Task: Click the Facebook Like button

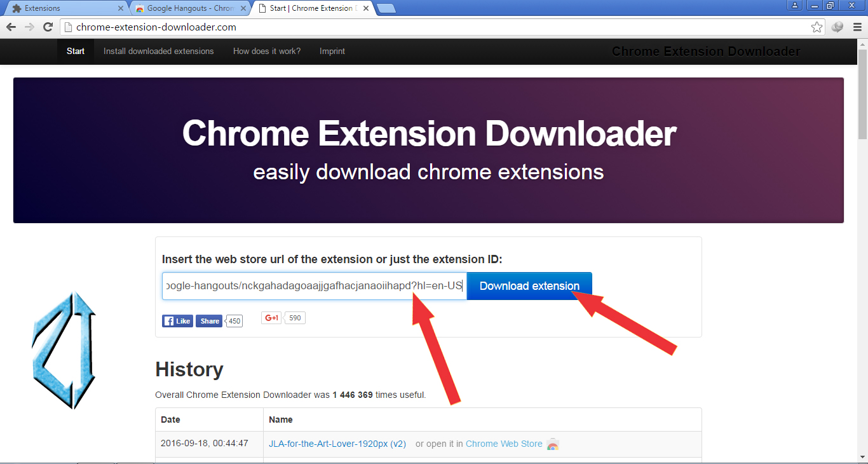Action: (177, 321)
